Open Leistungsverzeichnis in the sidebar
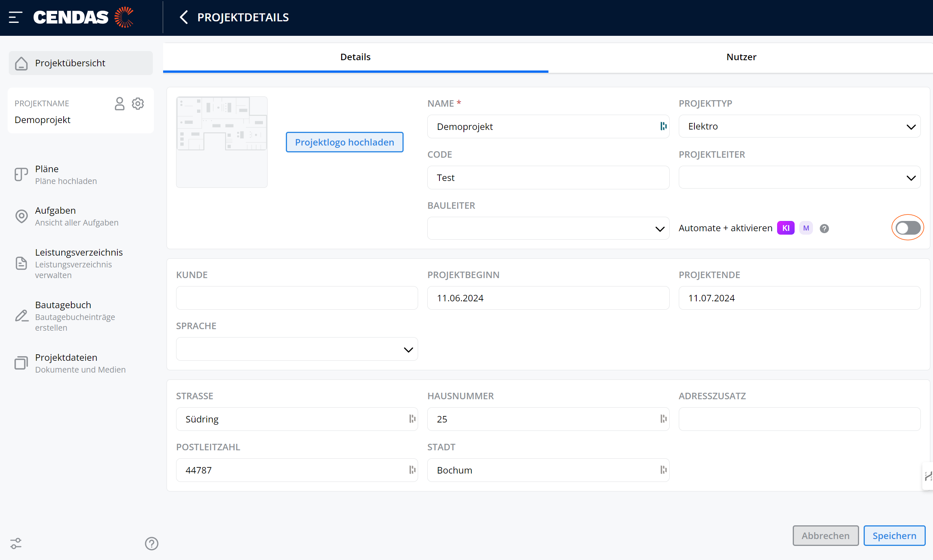933x560 pixels. click(x=80, y=263)
